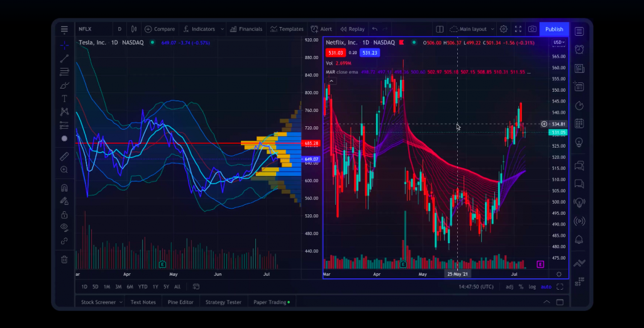644x328 pixels.
Task: Open indicator Templates
Action: pyautogui.click(x=287, y=29)
